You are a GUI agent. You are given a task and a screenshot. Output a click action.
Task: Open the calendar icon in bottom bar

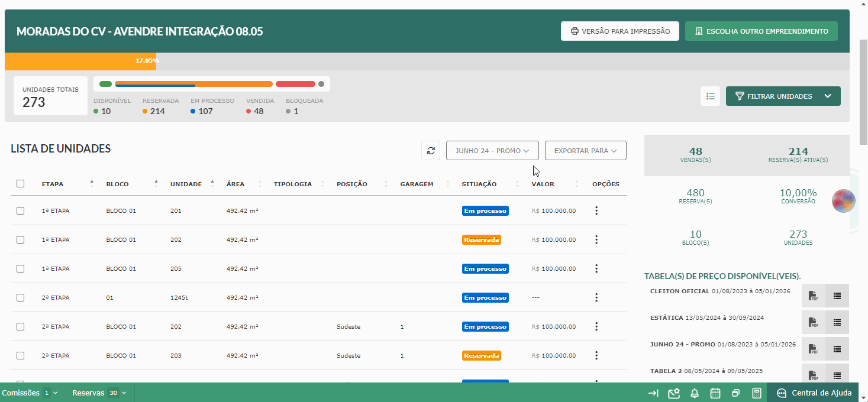(x=715, y=393)
